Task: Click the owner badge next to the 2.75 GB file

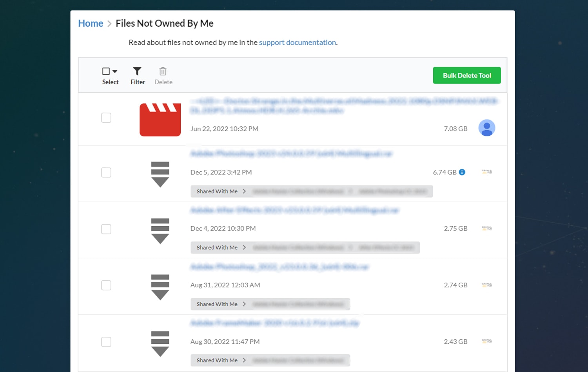Action: point(486,228)
